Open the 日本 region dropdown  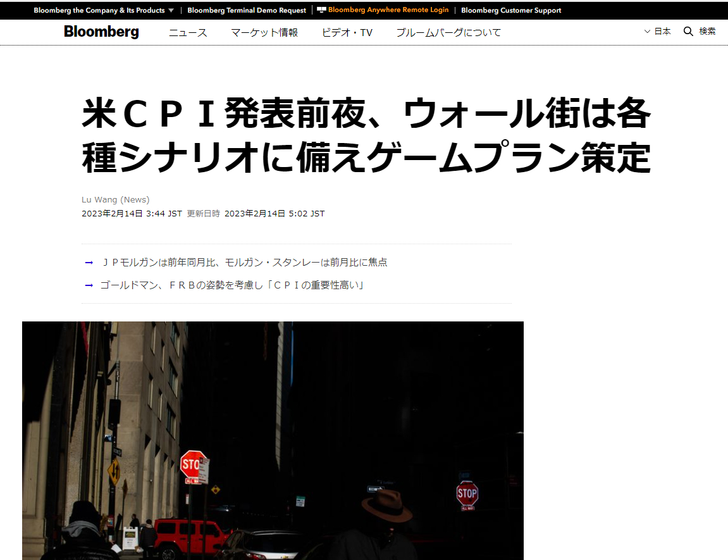pos(657,32)
